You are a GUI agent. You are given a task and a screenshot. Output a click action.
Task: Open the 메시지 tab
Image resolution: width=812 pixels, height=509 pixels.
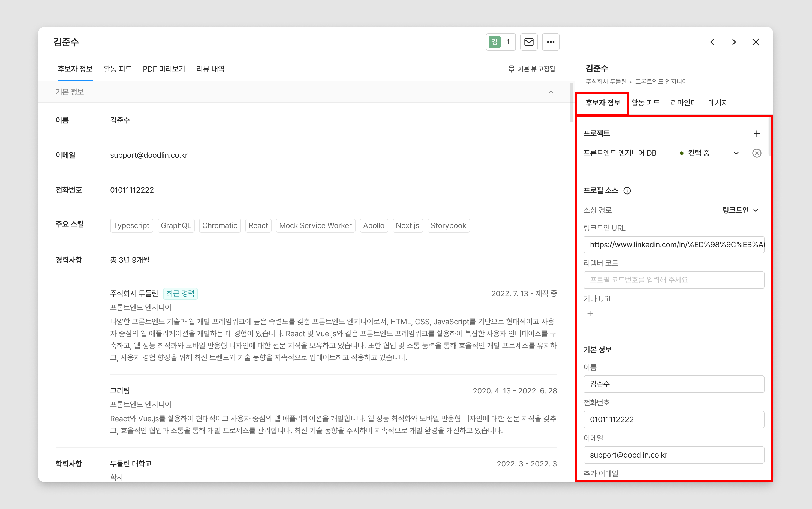[718, 103]
